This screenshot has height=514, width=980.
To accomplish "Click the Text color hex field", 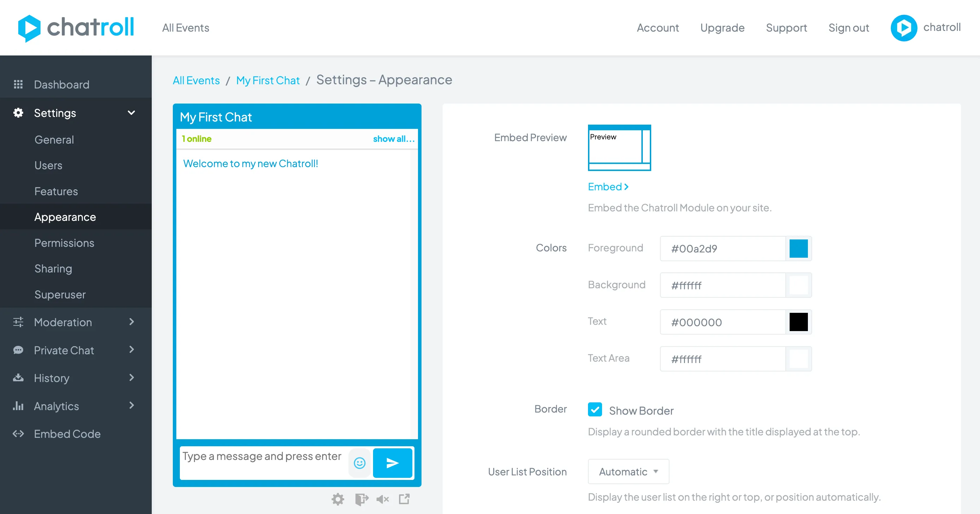I will (723, 322).
